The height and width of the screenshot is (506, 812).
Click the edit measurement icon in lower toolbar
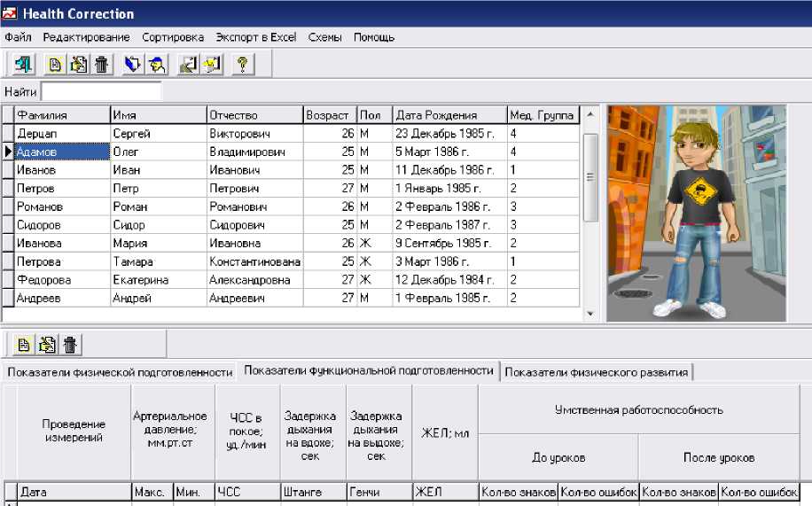coord(46,345)
